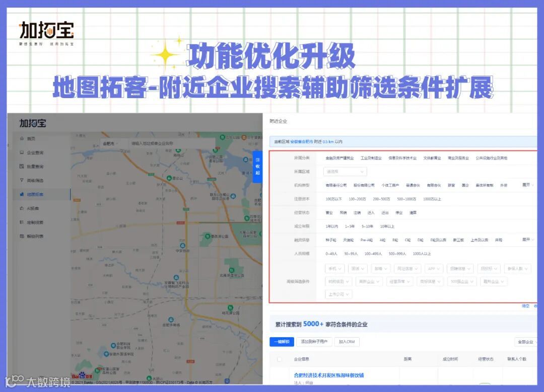This screenshot has width=544, height=392.
Task: Click the green 昆仑山 map marker
Action: coord(169,178)
